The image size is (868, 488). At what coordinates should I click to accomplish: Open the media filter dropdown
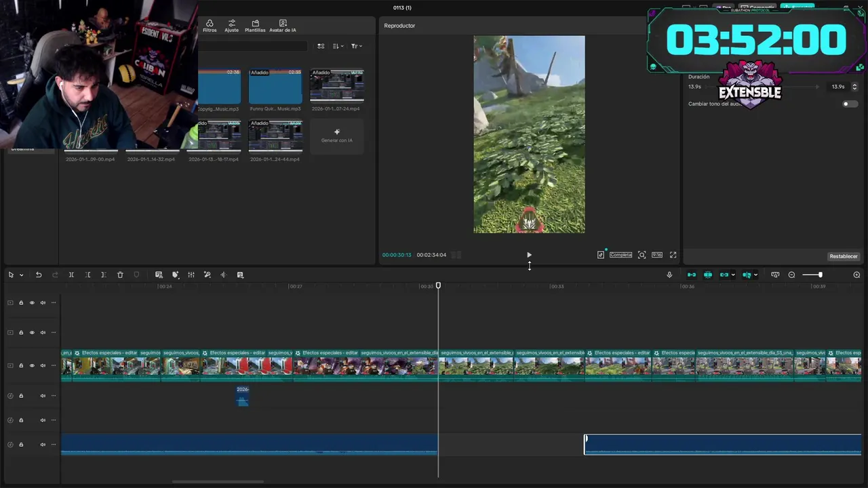[x=357, y=46]
